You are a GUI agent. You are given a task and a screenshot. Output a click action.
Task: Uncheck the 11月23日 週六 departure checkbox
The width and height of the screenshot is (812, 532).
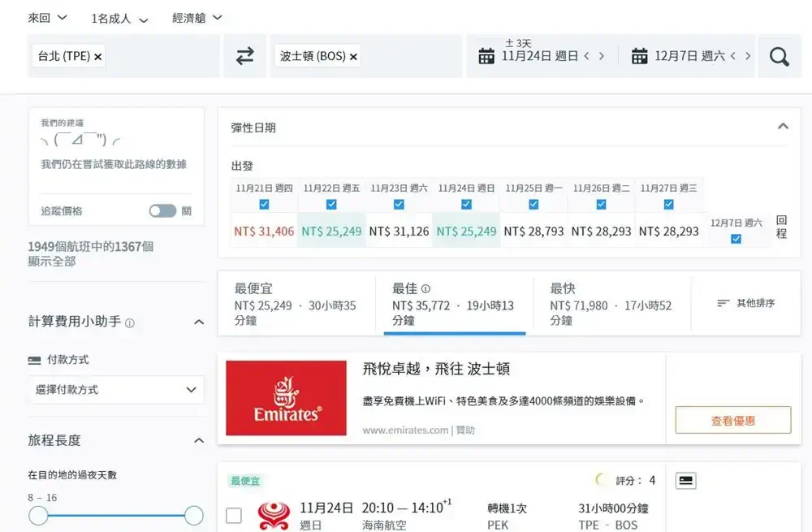click(399, 204)
